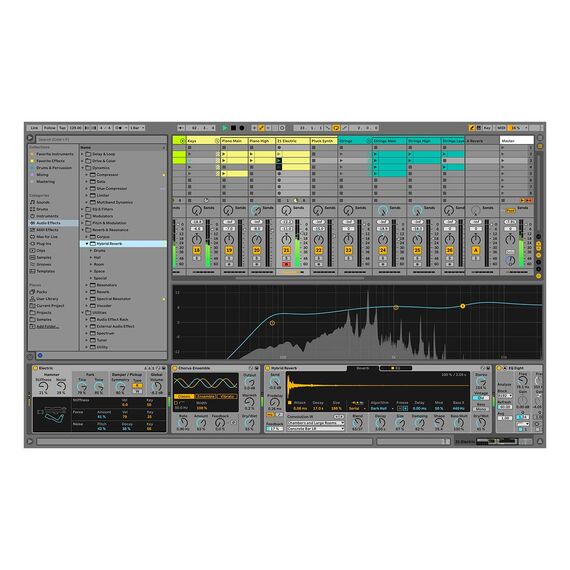This screenshot has width=570, height=570.
Task: Start playback with the green Play button
Action: (x=225, y=128)
